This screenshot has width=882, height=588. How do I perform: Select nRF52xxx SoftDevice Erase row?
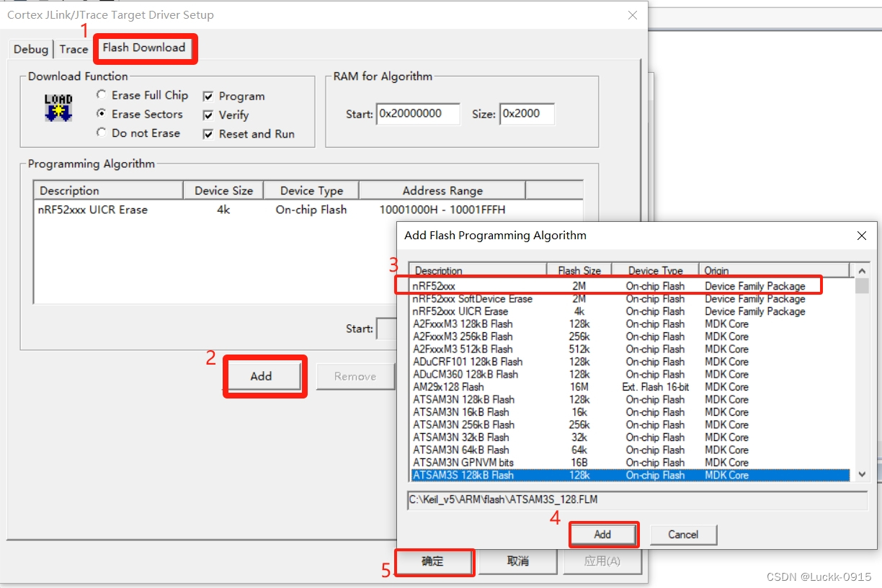pyautogui.click(x=631, y=298)
